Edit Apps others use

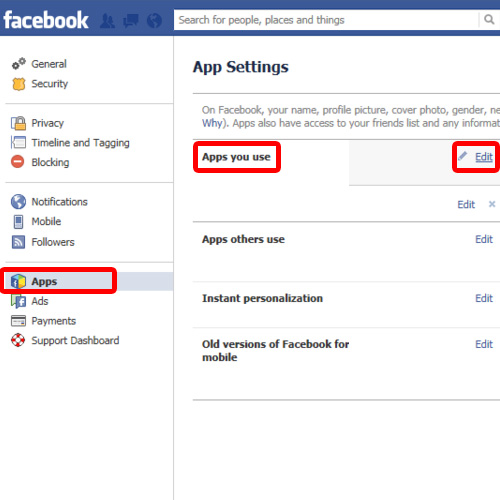[484, 239]
